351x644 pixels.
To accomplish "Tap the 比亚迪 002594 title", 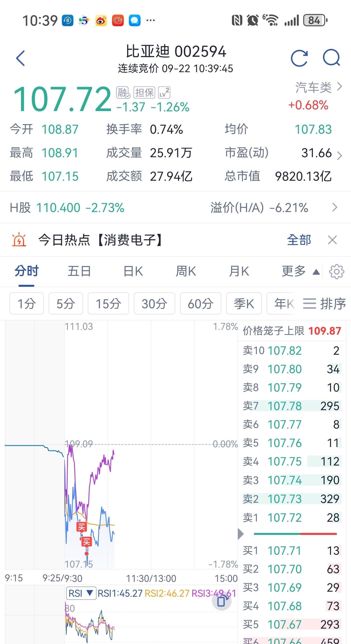I will point(175,51).
